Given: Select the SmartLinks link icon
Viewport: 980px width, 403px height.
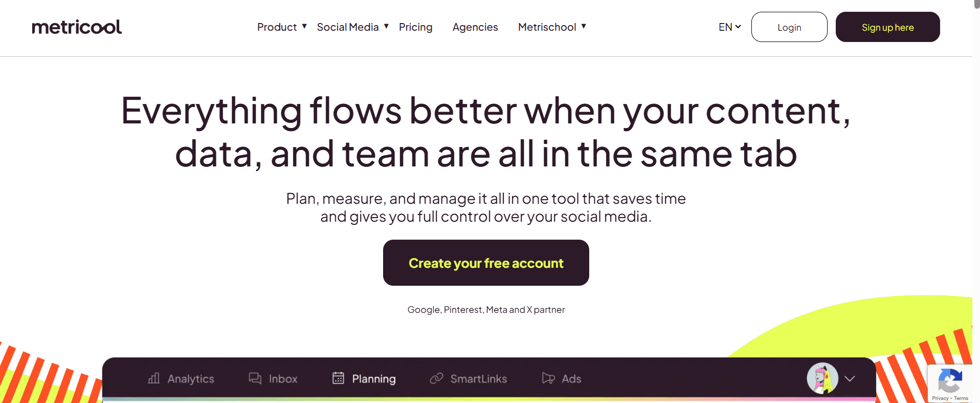Looking at the screenshot, I should tap(437, 378).
